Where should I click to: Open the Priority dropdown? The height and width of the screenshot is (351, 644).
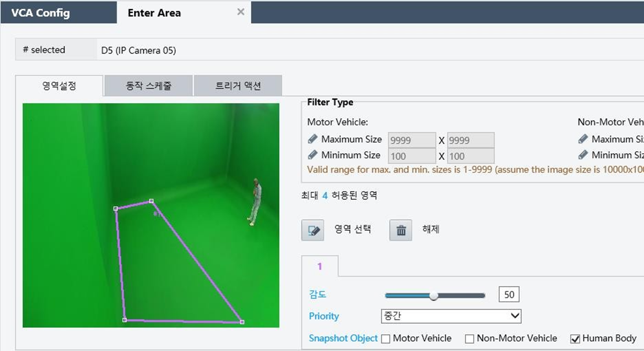coord(451,316)
